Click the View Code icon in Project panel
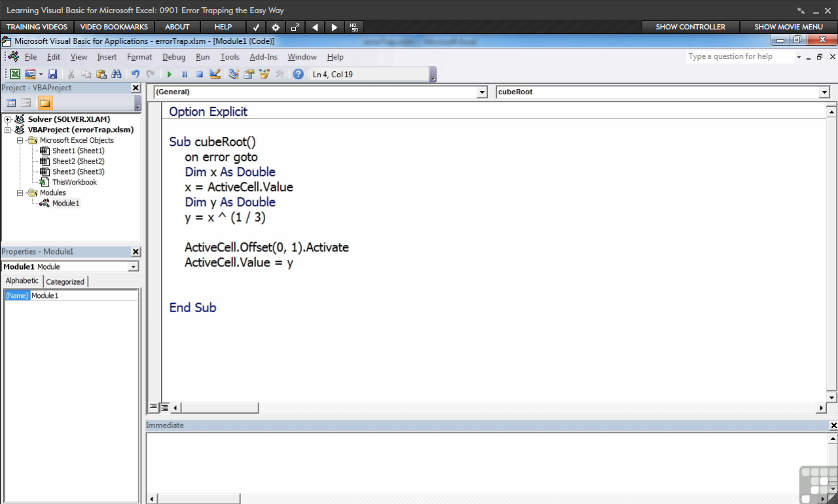The height and width of the screenshot is (504, 838). pos(11,103)
